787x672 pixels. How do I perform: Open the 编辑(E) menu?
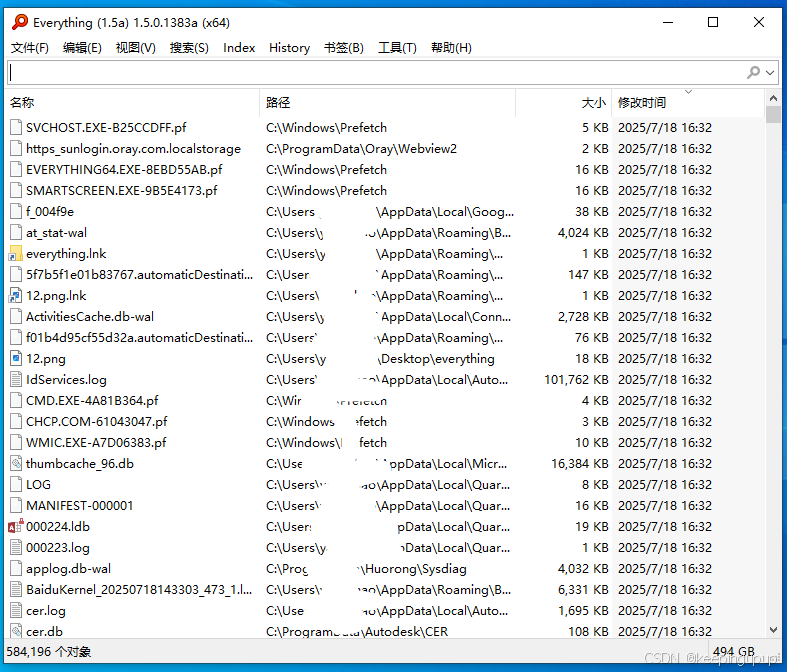pos(82,48)
